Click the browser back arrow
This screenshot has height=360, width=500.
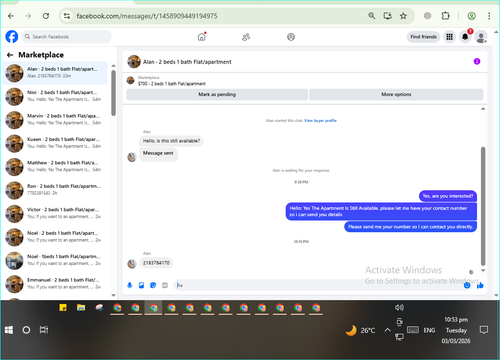[x=11, y=16]
